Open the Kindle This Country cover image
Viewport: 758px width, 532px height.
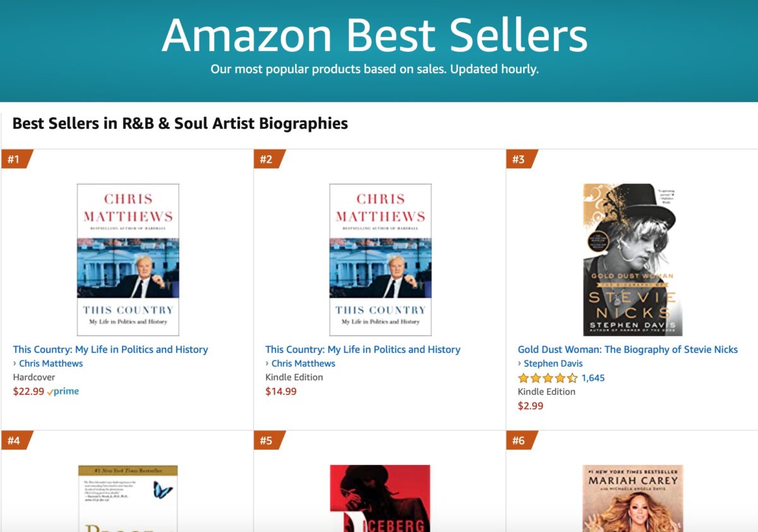point(380,259)
